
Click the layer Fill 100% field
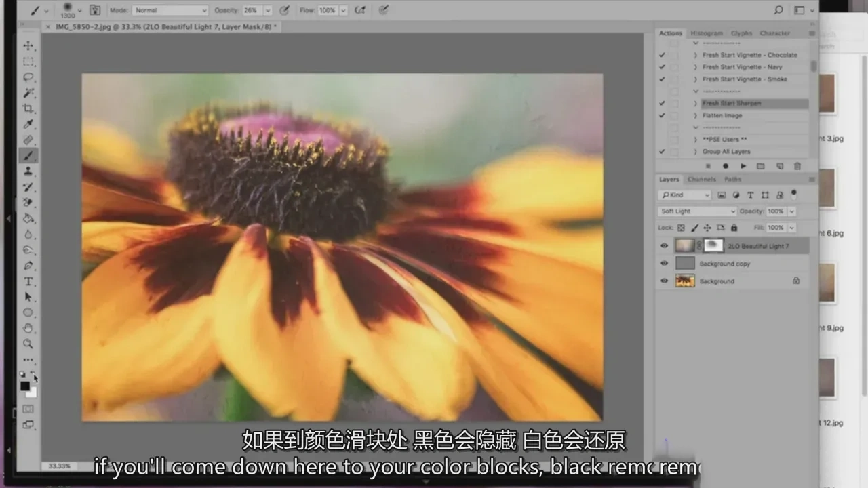[776, 228]
